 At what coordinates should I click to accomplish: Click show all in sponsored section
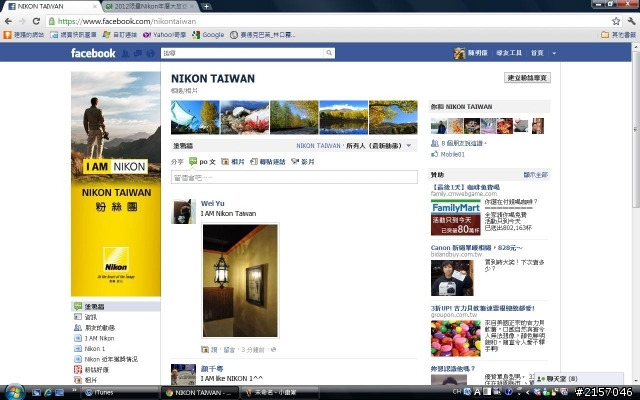click(x=536, y=175)
